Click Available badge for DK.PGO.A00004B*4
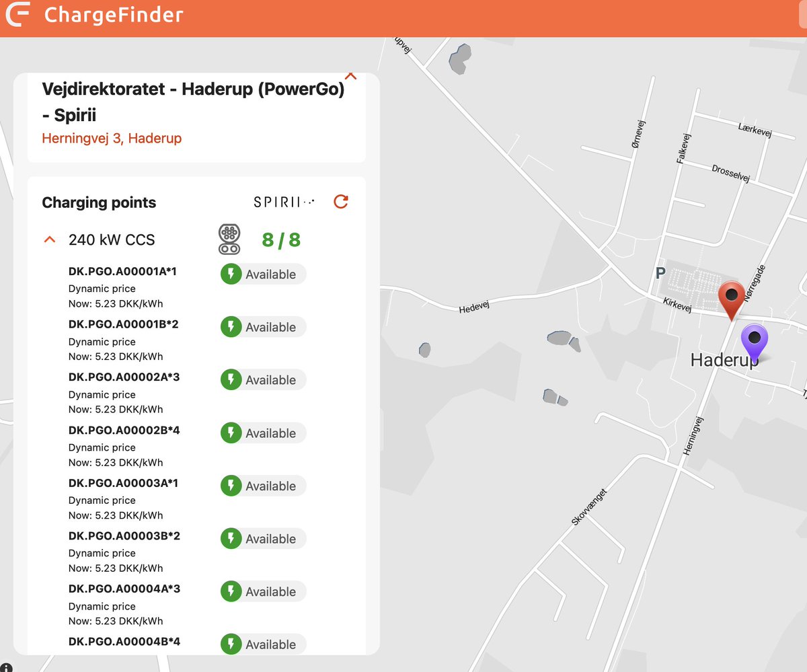This screenshot has height=672, width=807. 263,644
